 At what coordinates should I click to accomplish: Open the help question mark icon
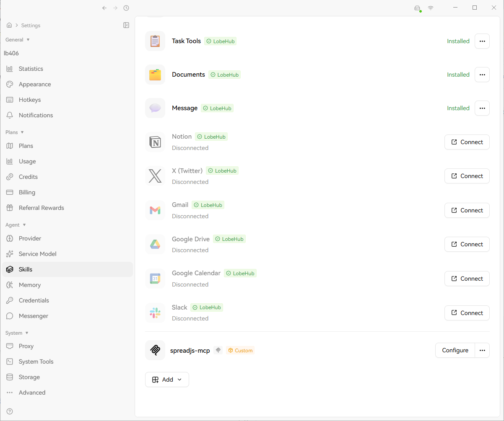(10, 411)
